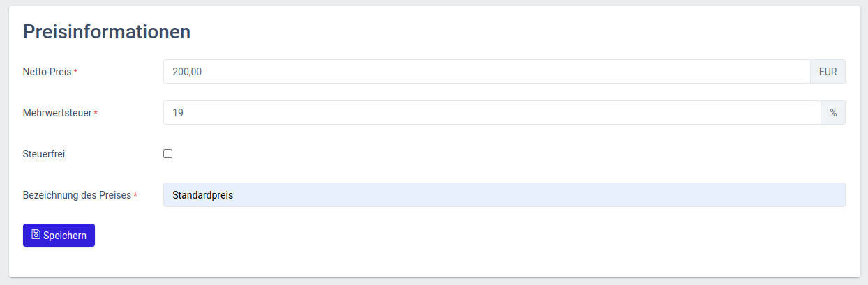Screen dimensions: 868x285
Task: Save the price with Speichern button
Action: click(x=59, y=236)
